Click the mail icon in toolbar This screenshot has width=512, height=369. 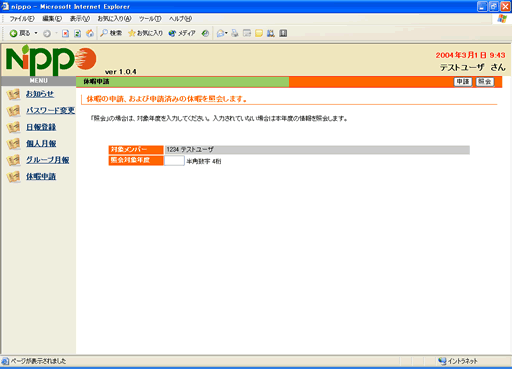[x=220, y=33]
